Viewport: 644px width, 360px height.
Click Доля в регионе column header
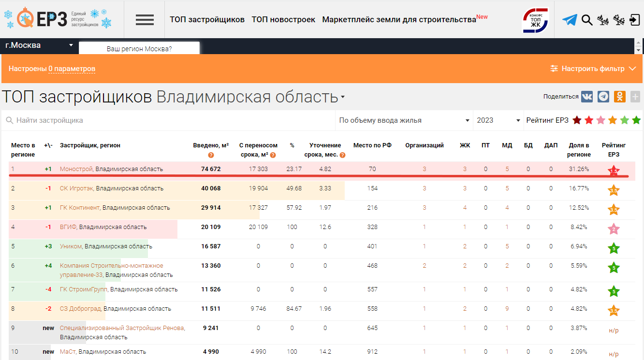(579, 150)
